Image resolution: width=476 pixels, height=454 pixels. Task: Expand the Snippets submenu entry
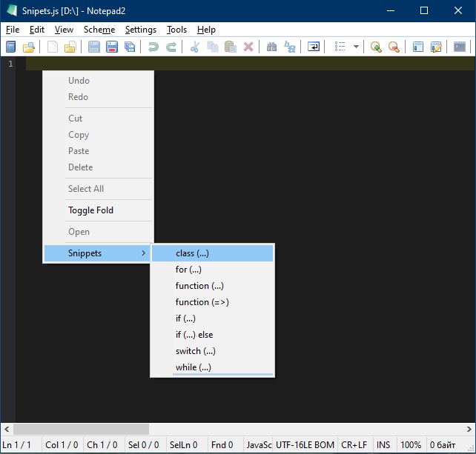point(97,253)
